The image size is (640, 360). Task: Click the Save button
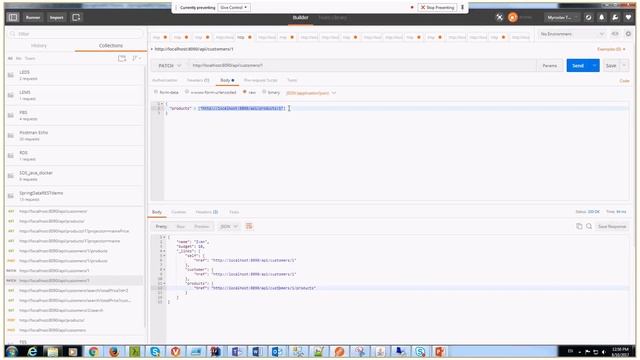pyautogui.click(x=611, y=65)
